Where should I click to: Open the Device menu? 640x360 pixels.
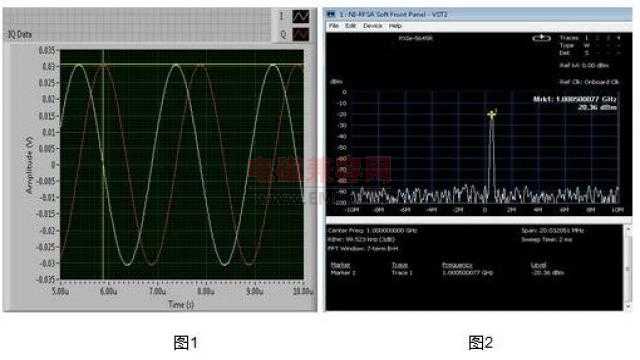click(373, 26)
